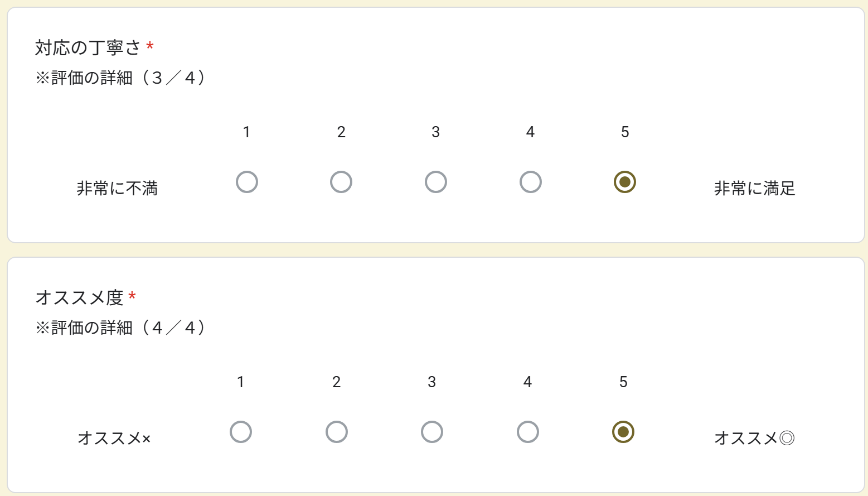Screen dimensions: 868x496
Task: Click the 評価の詳細（４／４） description text
Action: [x=121, y=328]
